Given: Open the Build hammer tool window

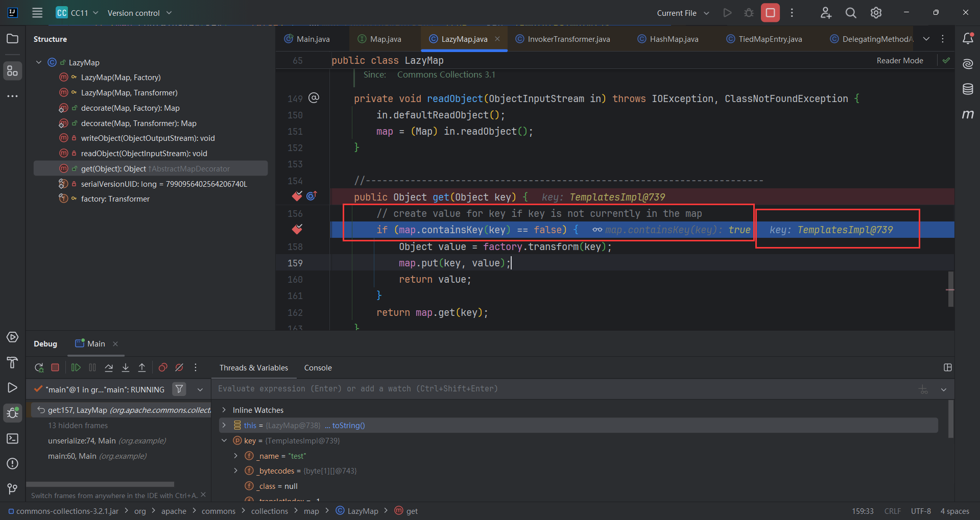Looking at the screenshot, I should 12,363.
